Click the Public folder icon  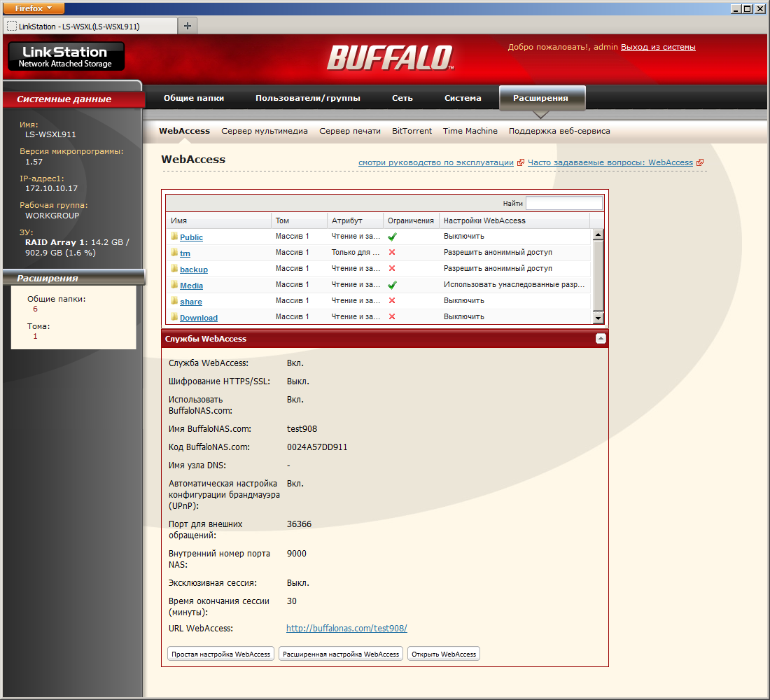point(174,237)
